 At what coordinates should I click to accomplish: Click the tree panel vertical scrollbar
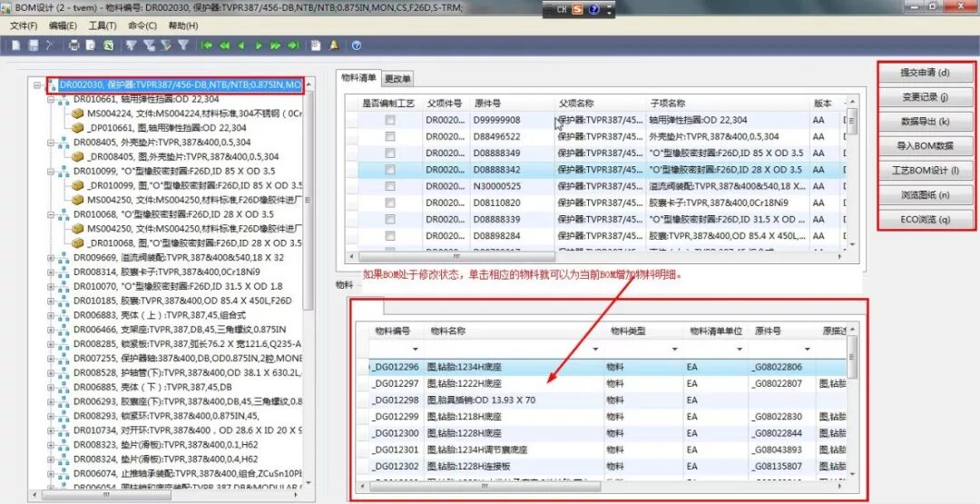point(309,200)
